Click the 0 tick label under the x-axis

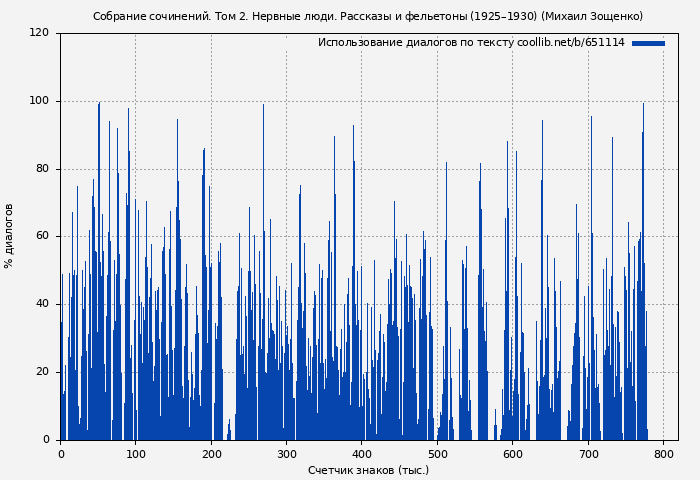pyautogui.click(x=61, y=453)
